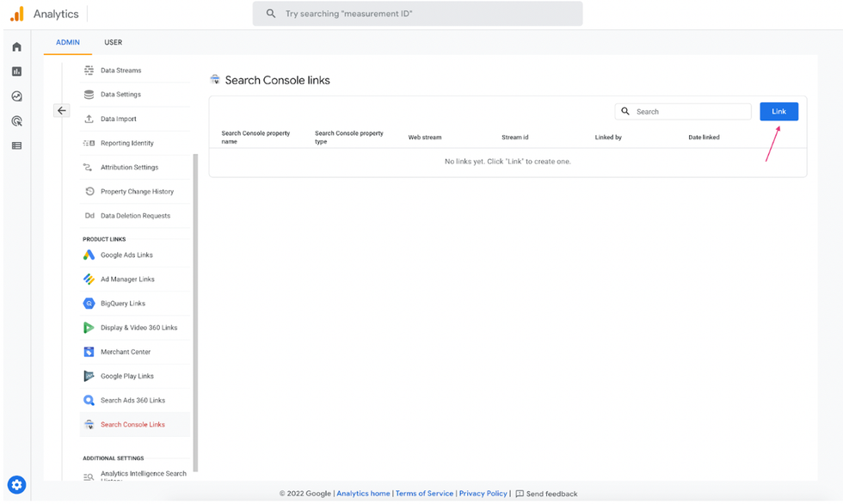Screen dimensions: 843x504
Task: Open the Advertising icon in left rail
Action: [x=16, y=121]
